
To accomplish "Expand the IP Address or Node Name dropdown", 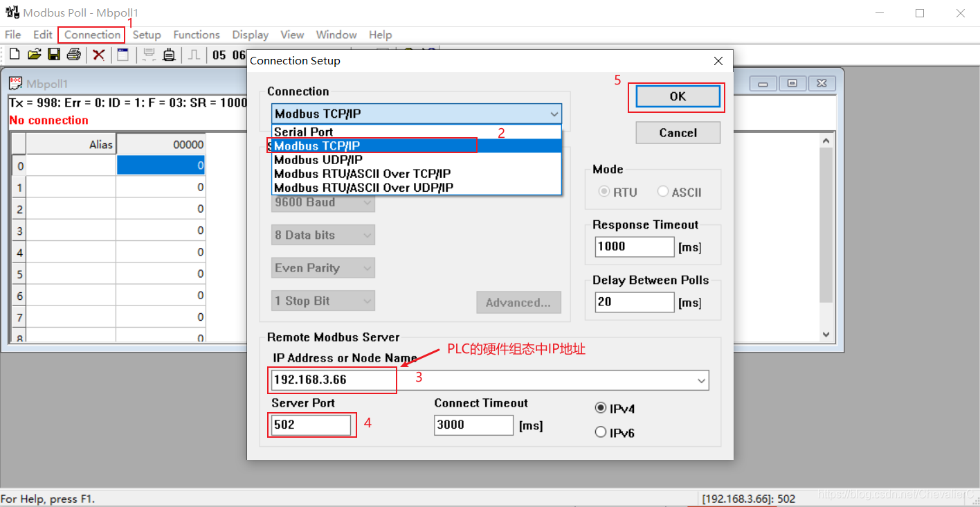I will click(702, 380).
